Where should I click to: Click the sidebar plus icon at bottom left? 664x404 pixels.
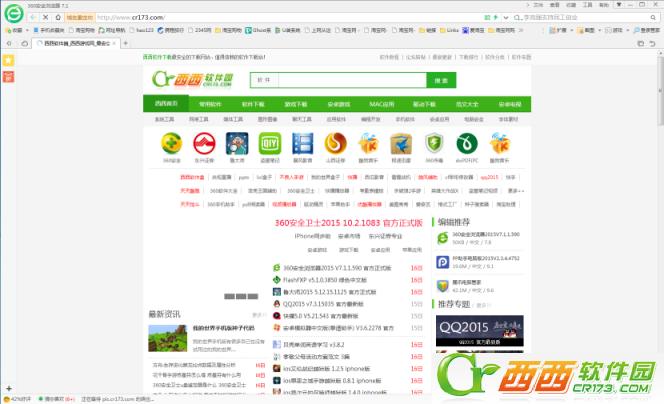pos(8,388)
